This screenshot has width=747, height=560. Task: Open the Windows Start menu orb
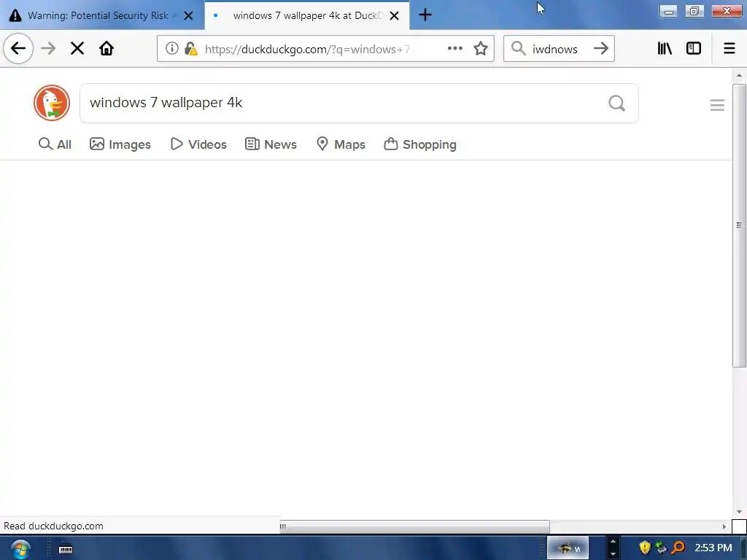coord(20,548)
